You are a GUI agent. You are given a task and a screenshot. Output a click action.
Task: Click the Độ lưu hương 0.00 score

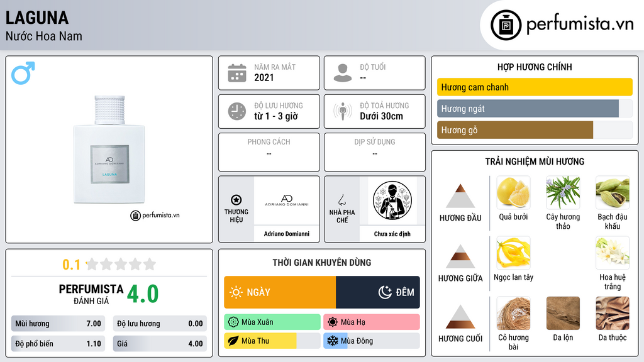coord(160,324)
